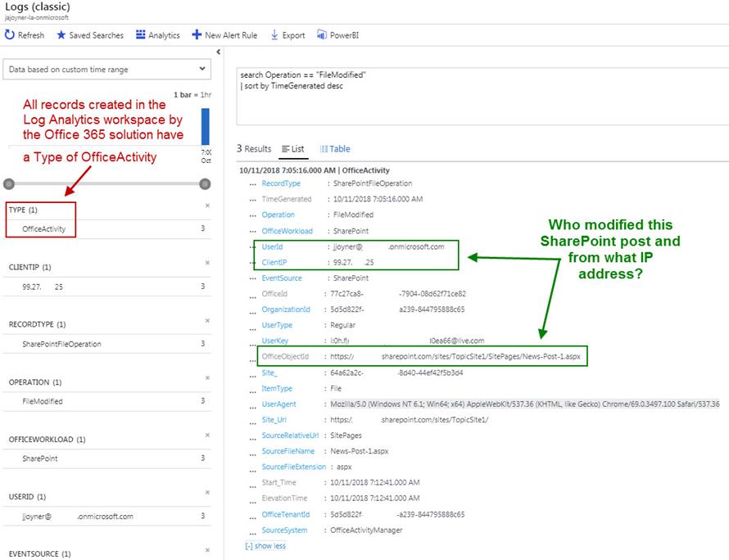Switch to the Table view tab

(x=335, y=149)
